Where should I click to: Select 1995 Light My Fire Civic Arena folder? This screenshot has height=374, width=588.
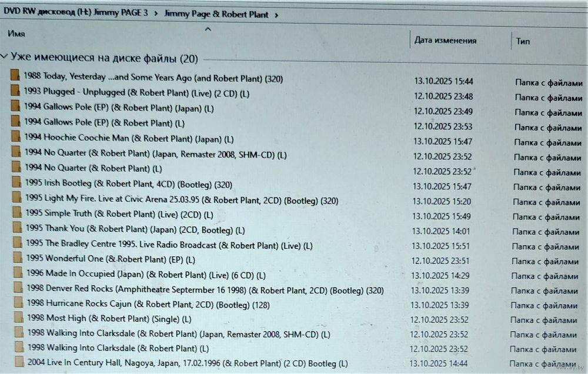[182, 200]
